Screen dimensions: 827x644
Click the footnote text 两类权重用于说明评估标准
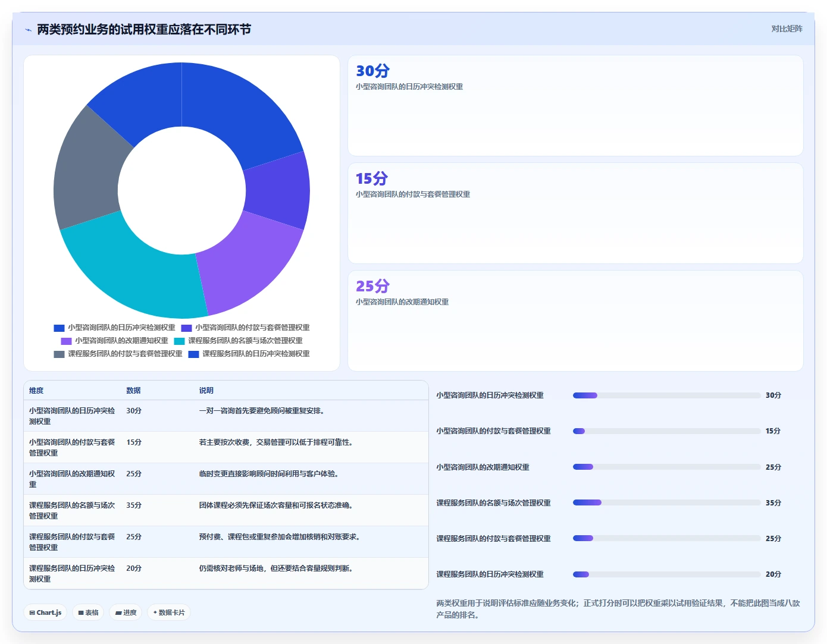[x=618, y=609]
